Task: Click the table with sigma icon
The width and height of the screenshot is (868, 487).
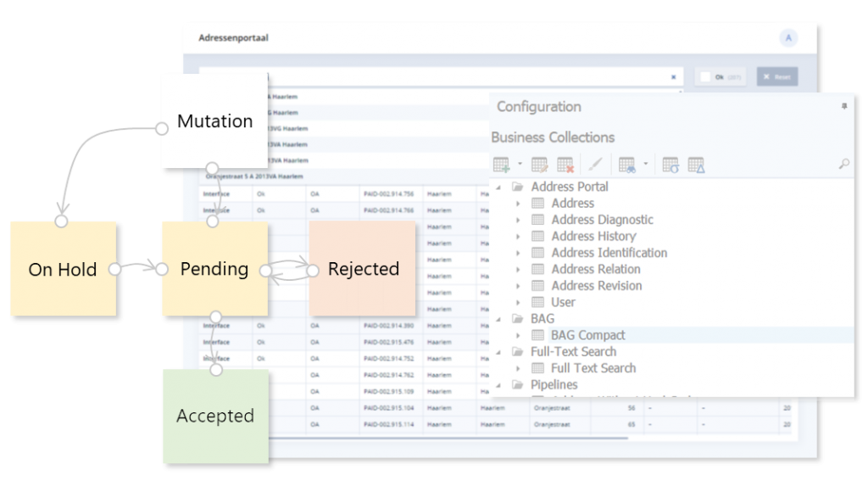Action: (x=670, y=165)
